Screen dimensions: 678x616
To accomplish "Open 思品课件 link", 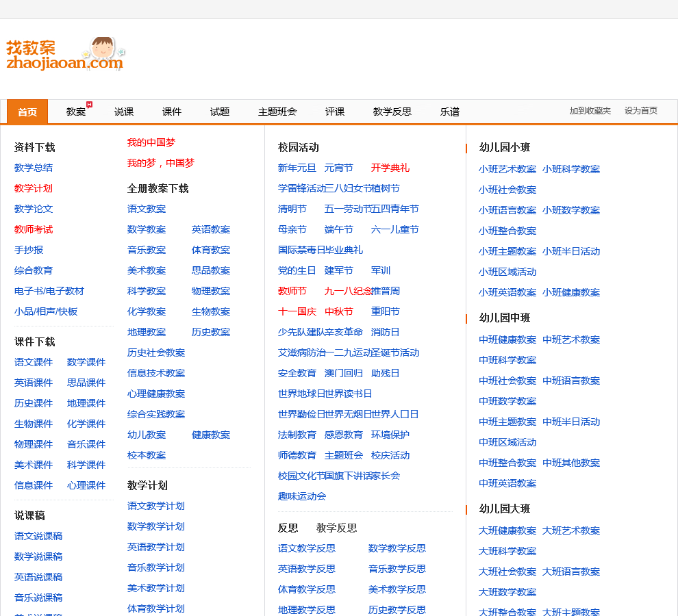I will tap(86, 383).
